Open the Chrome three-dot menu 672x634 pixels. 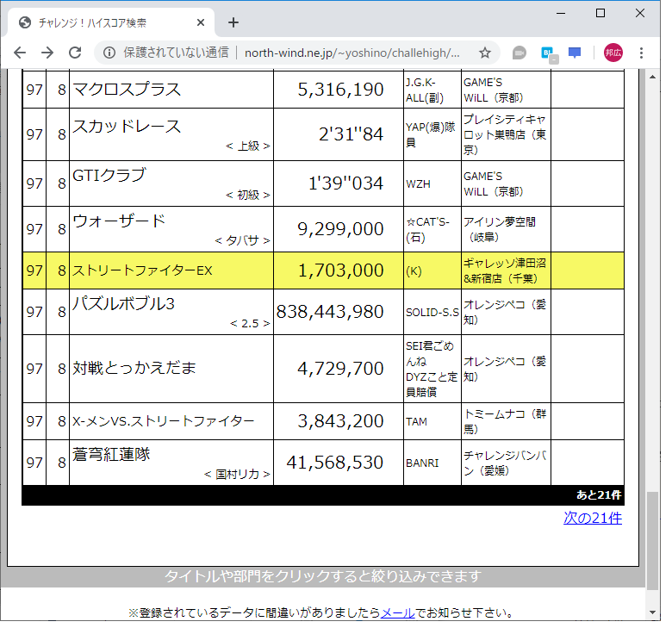pos(641,53)
